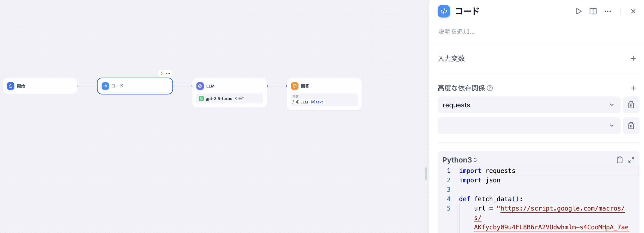Image resolution: width=644 pixels, height=233 pixels.
Task: Close the コード settings panel
Action: coord(633,11)
